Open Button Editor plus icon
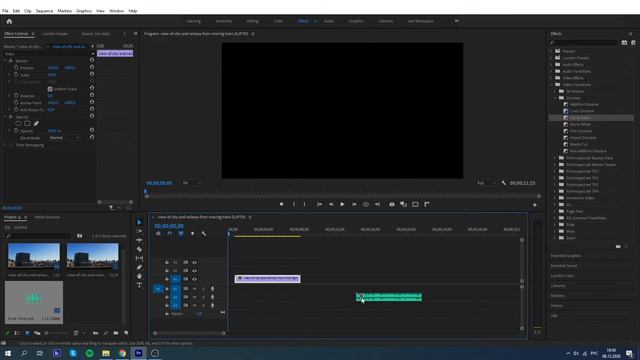 [535, 205]
